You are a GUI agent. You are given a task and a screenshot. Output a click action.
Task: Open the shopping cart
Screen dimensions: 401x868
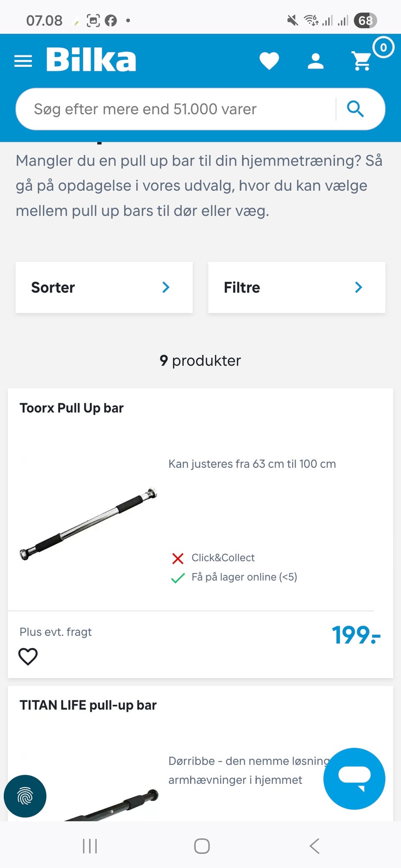click(362, 61)
